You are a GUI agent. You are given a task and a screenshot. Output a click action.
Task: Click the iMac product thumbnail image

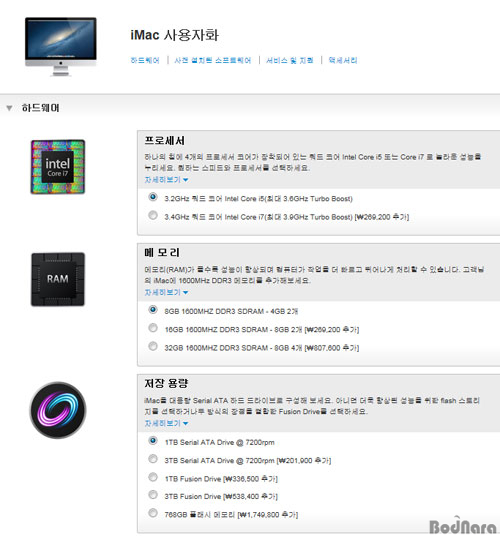click(x=61, y=46)
